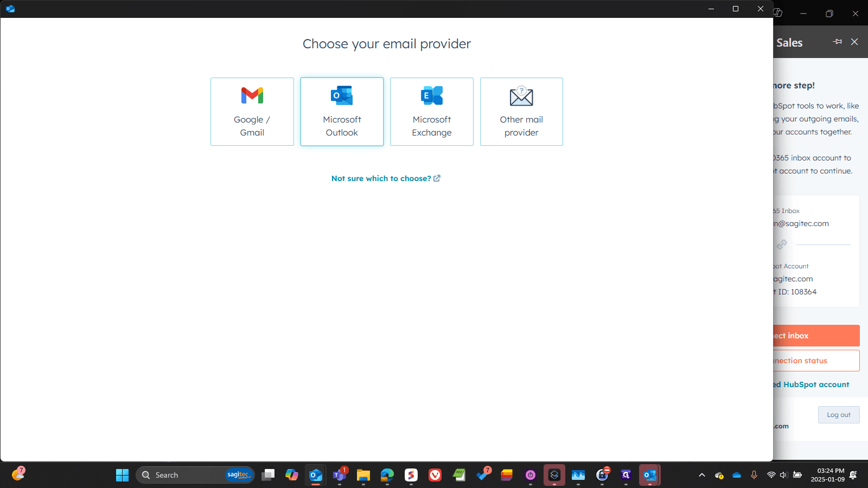Screen dimensions: 868x488
Task: Launch Microsoft Copilot from the taskbar
Action: point(292,475)
